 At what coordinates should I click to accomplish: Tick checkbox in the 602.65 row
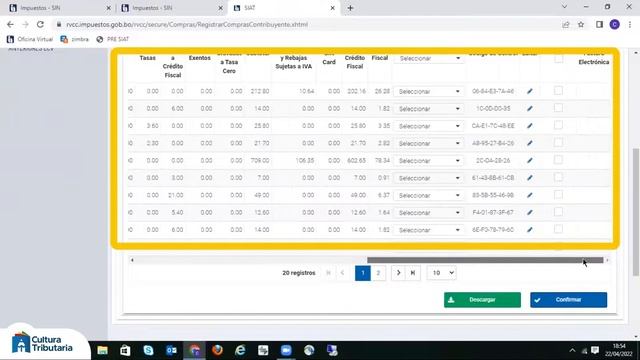[558, 160]
